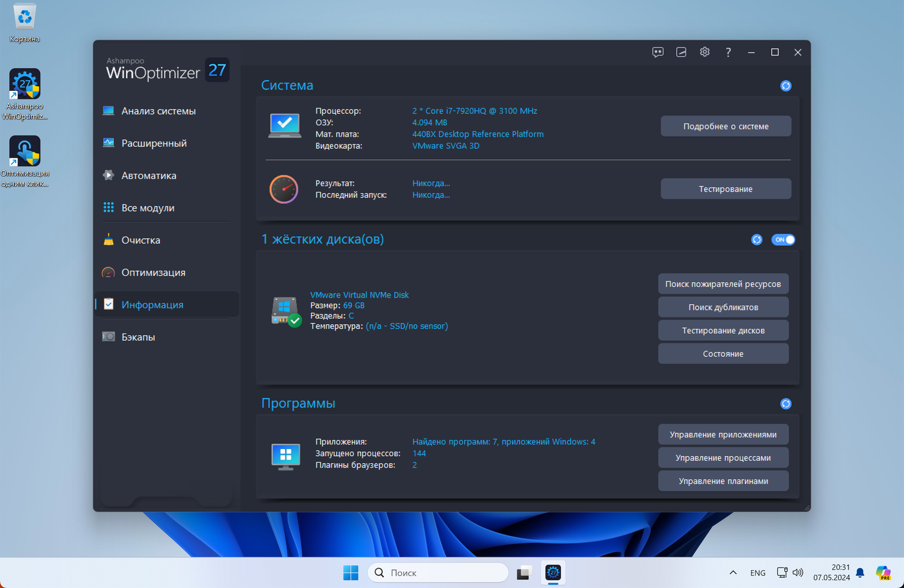Click Подробнее о системе button
904x588 pixels.
pos(726,127)
